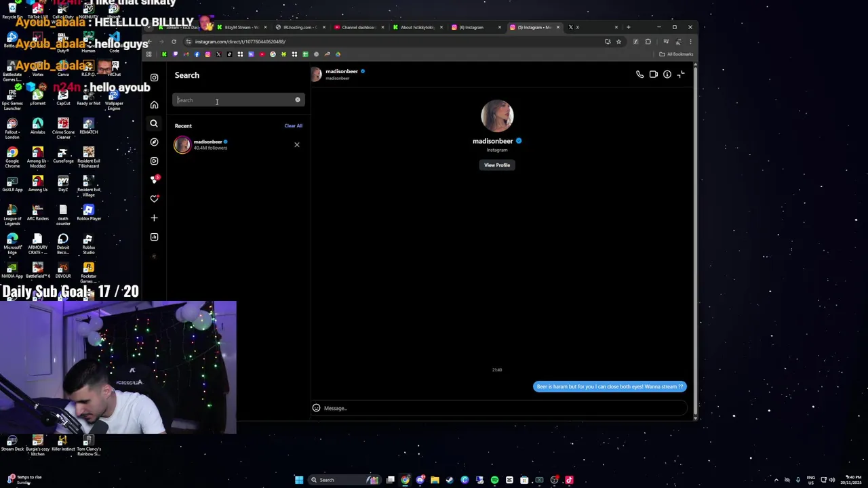This screenshot has width=868, height=488.
Task: Click madisonbeer large profile picture
Action: point(497,116)
